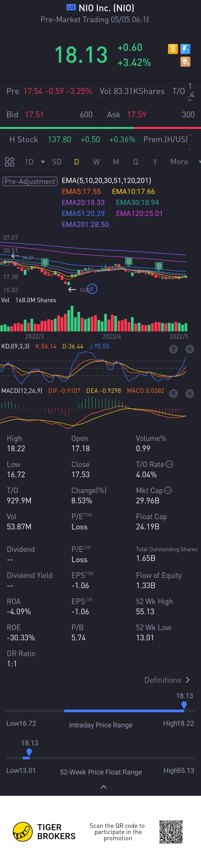The image size is (201, 868).
Task: Switch chart to 1D timeframe
Action: click(x=29, y=162)
